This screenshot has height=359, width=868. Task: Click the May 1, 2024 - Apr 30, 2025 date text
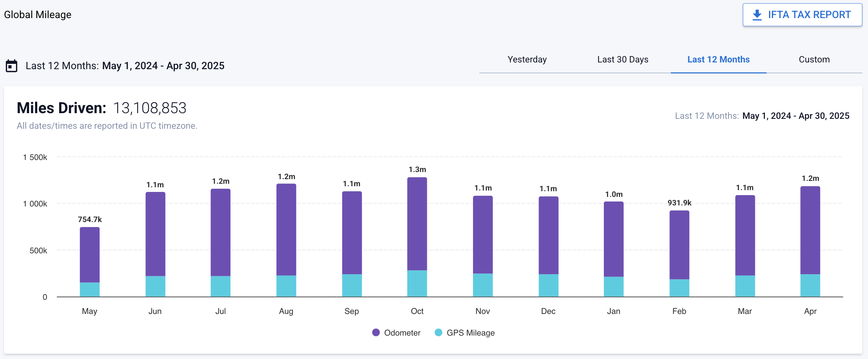[163, 66]
